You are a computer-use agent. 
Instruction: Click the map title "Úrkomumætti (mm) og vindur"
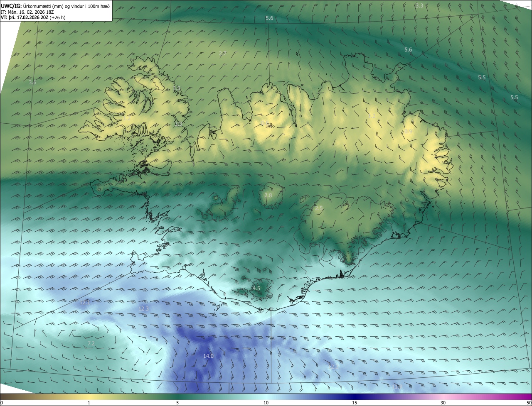[54, 6]
